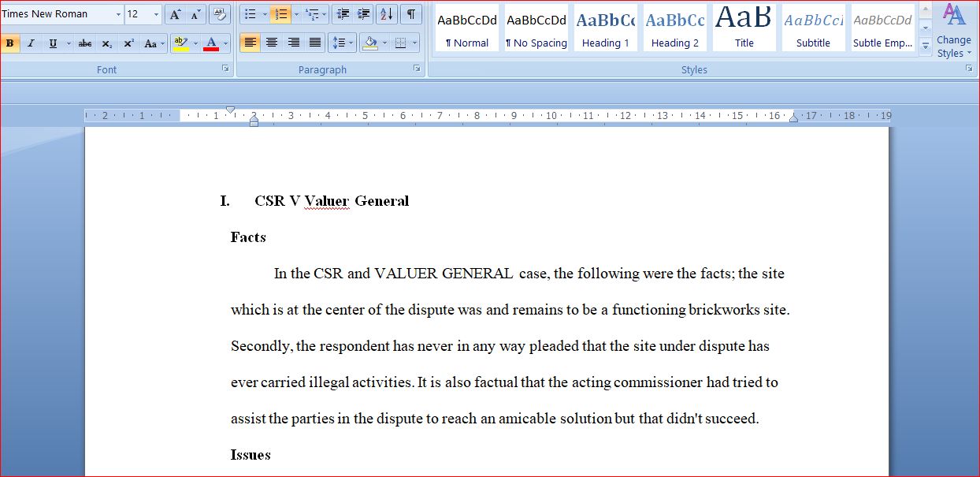Expand underline style dropdown arrow
Image resolution: width=980 pixels, height=477 pixels.
click(x=69, y=43)
